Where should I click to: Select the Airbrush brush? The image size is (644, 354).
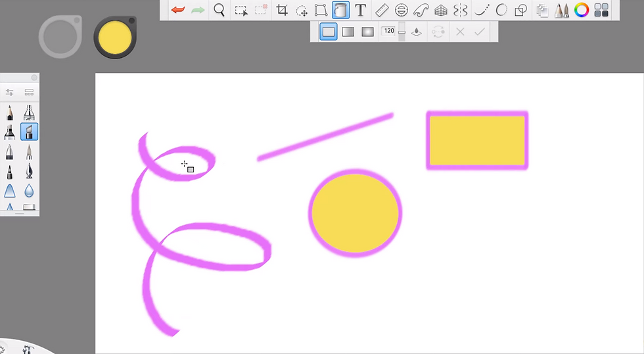click(29, 113)
